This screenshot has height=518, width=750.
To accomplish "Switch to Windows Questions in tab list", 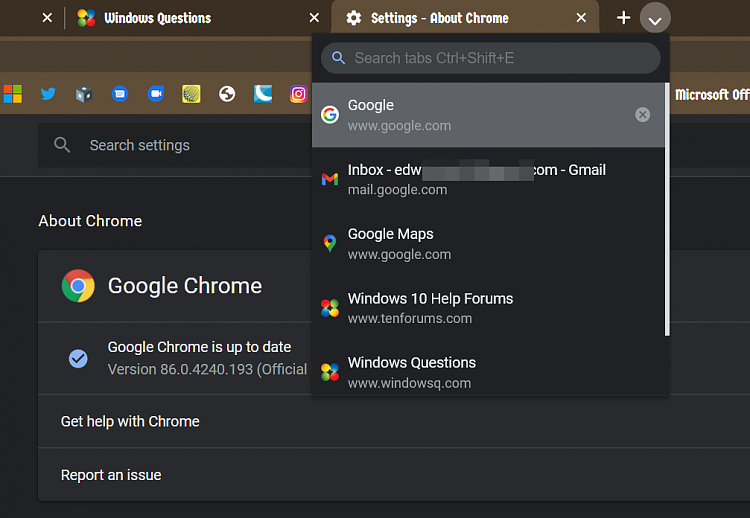I will coord(488,372).
